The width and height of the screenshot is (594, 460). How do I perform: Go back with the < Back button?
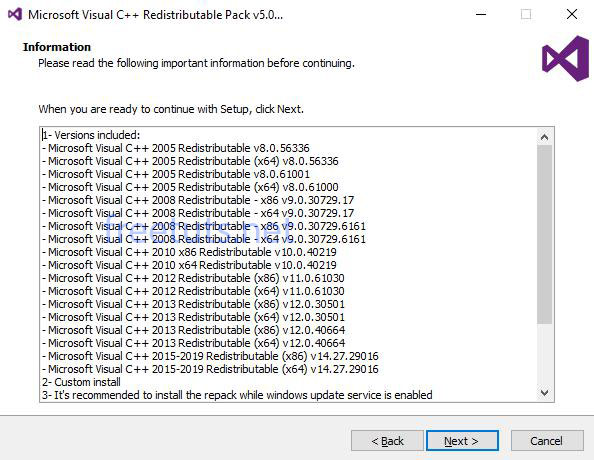click(387, 441)
